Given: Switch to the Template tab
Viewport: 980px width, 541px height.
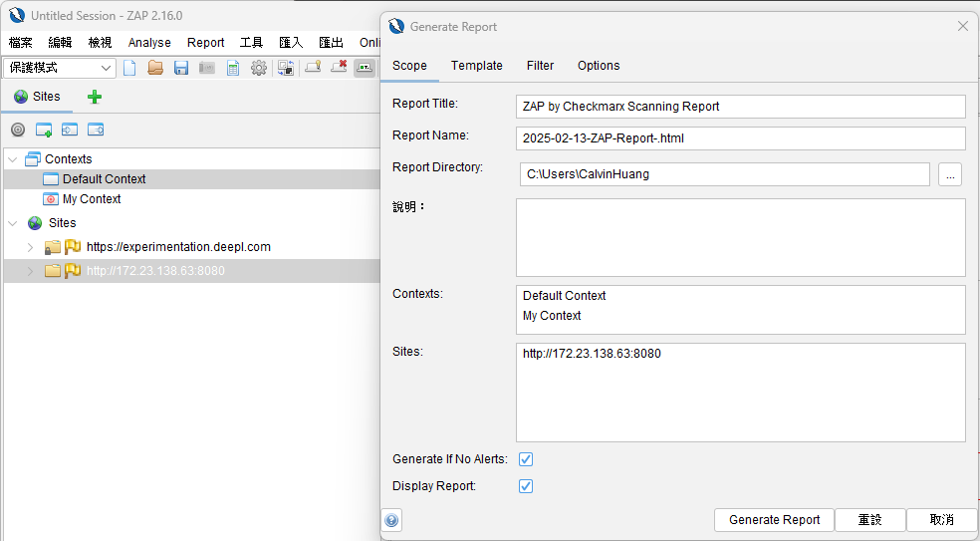Looking at the screenshot, I should pyautogui.click(x=476, y=66).
